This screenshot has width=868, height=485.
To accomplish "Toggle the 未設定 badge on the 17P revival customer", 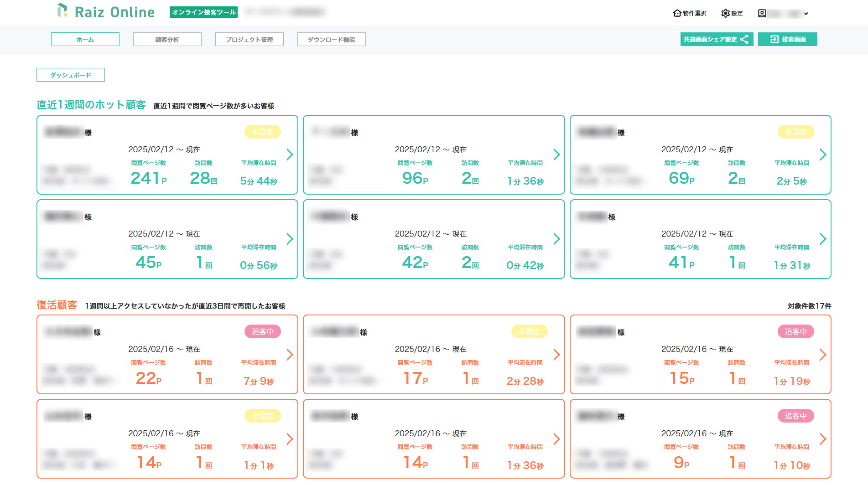I will click(x=529, y=332).
